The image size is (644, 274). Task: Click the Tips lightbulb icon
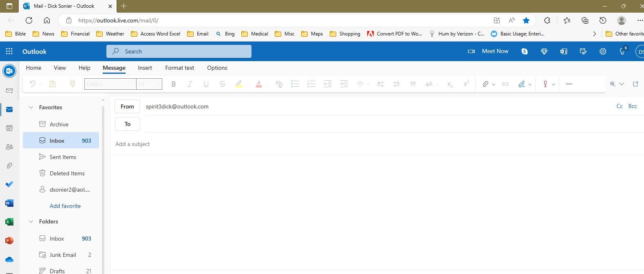tap(622, 51)
